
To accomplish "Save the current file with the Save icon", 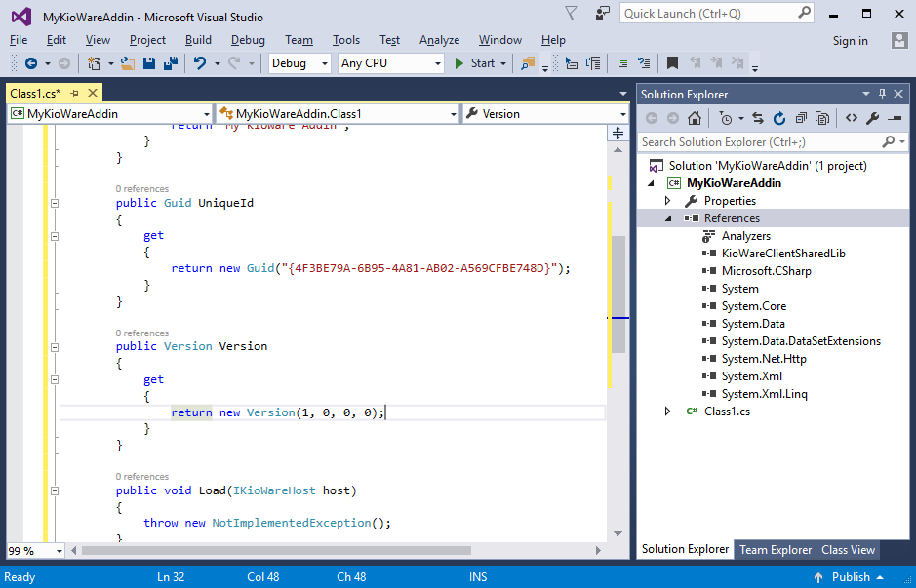I will pyautogui.click(x=149, y=63).
